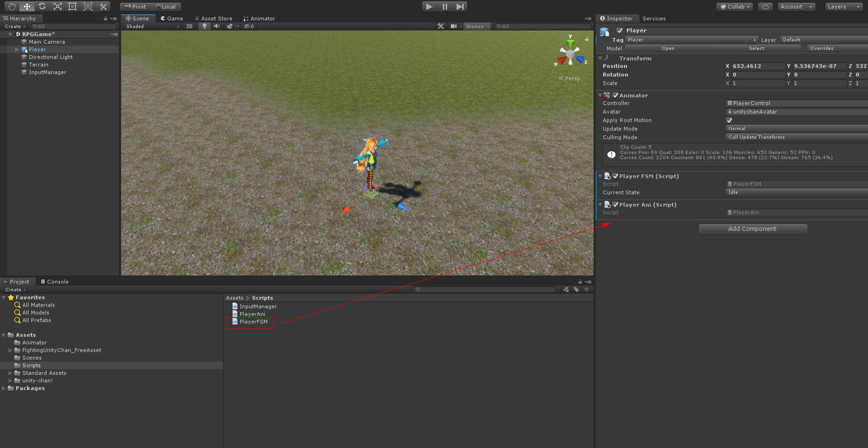The width and height of the screenshot is (868, 448).
Task: Expand the Player object in Hierarchy
Action: (17, 49)
